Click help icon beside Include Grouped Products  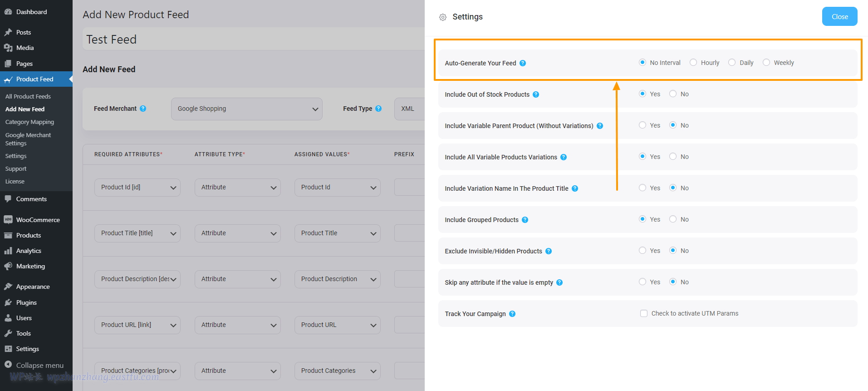click(x=525, y=220)
